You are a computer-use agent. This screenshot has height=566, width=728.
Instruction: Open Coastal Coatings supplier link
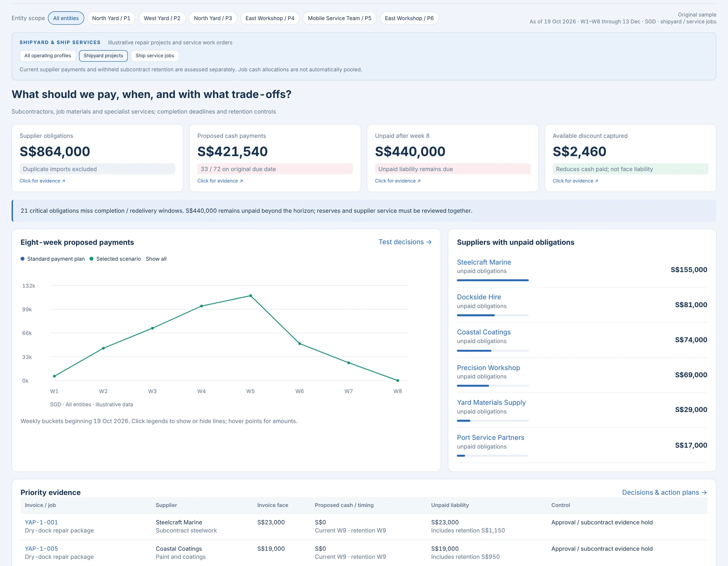click(x=484, y=332)
